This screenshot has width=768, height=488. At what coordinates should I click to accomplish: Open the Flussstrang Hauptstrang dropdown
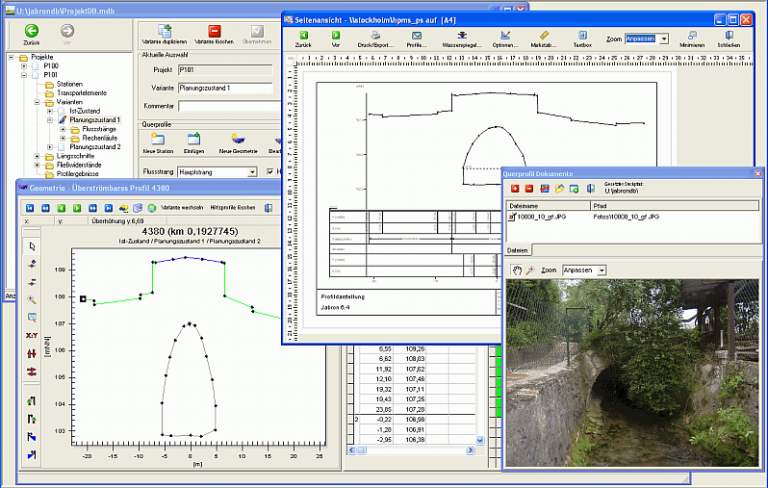click(252, 172)
